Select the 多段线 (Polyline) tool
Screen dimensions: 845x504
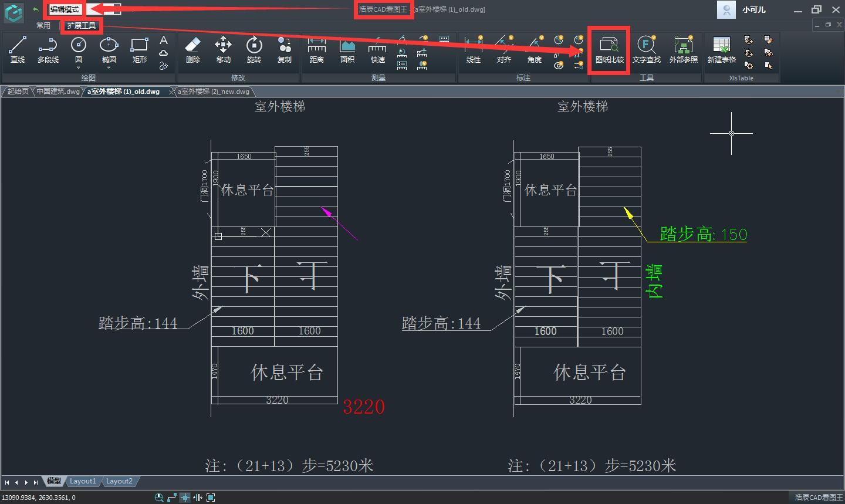pyautogui.click(x=48, y=49)
